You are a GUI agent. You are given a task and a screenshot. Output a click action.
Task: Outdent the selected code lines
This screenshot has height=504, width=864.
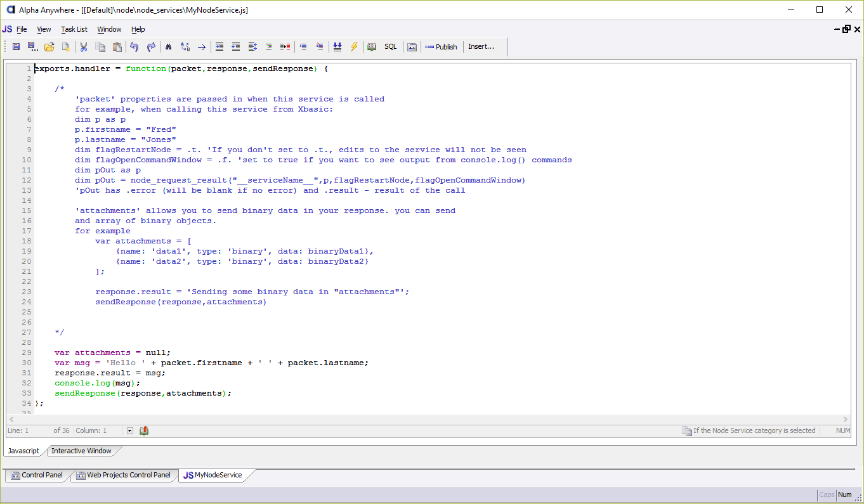[x=236, y=47]
